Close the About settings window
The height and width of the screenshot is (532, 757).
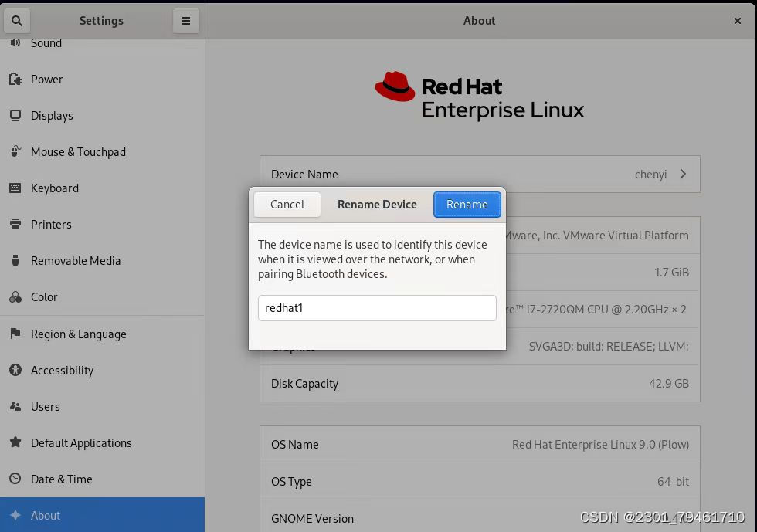click(x=737, y=21)
